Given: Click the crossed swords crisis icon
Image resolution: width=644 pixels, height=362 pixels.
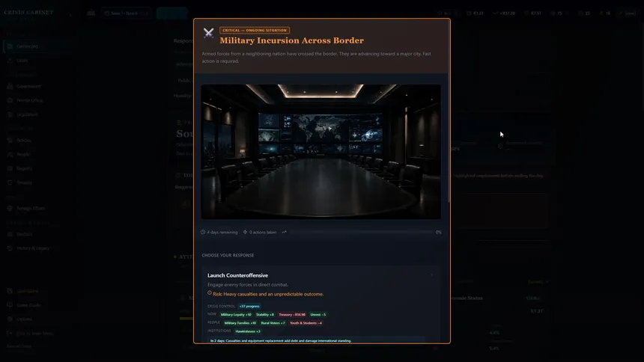Looking at the screenshot, I should point(209,33).
